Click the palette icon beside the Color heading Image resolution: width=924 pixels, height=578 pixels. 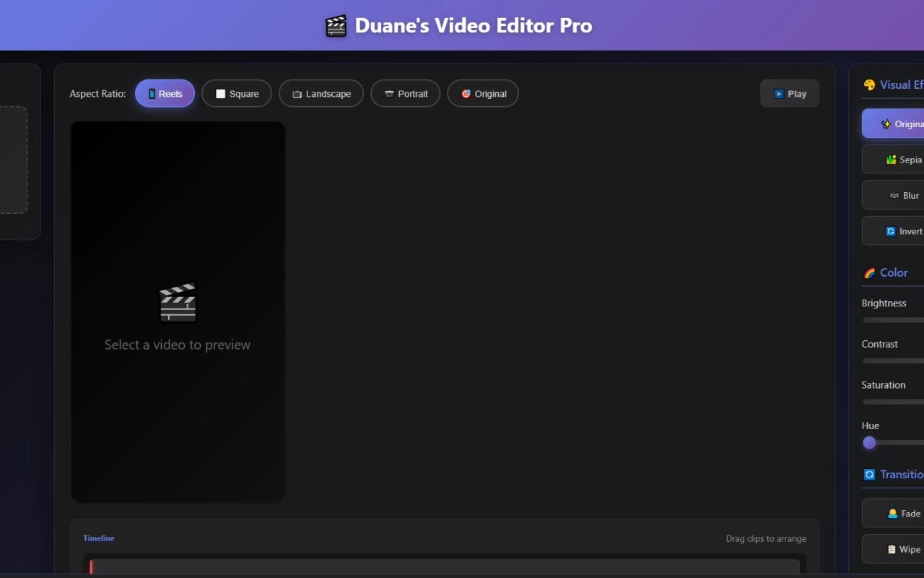(x=869, y=272)
